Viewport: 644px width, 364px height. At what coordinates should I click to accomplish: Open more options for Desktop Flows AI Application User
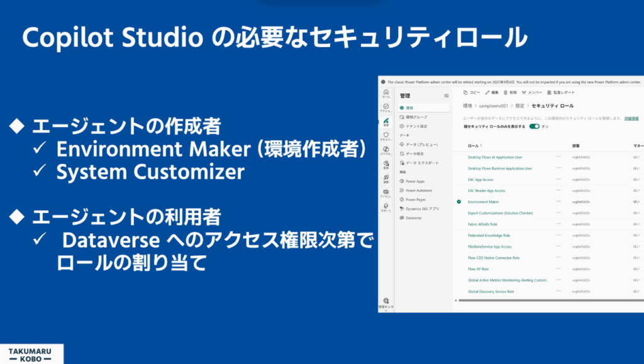558,157
